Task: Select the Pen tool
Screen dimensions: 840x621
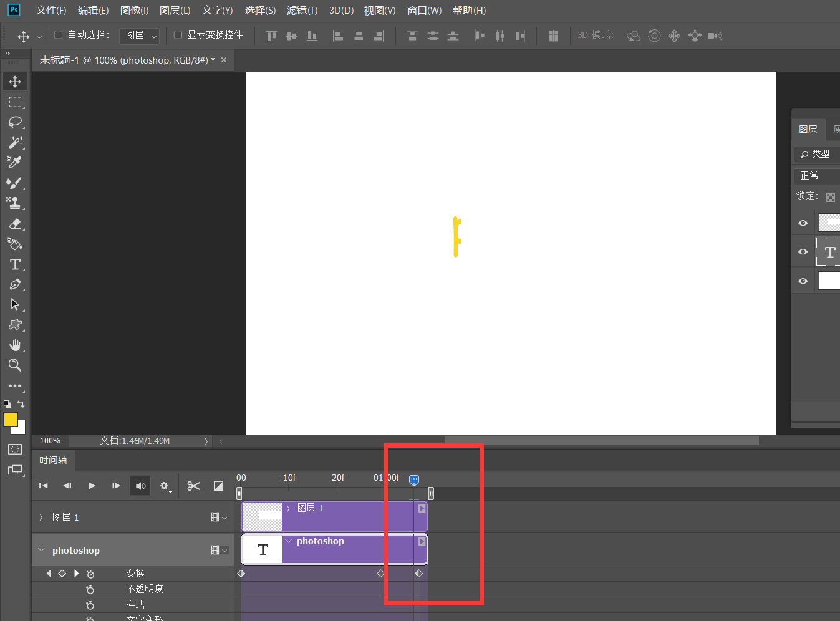Action: [x=15, y=285]
